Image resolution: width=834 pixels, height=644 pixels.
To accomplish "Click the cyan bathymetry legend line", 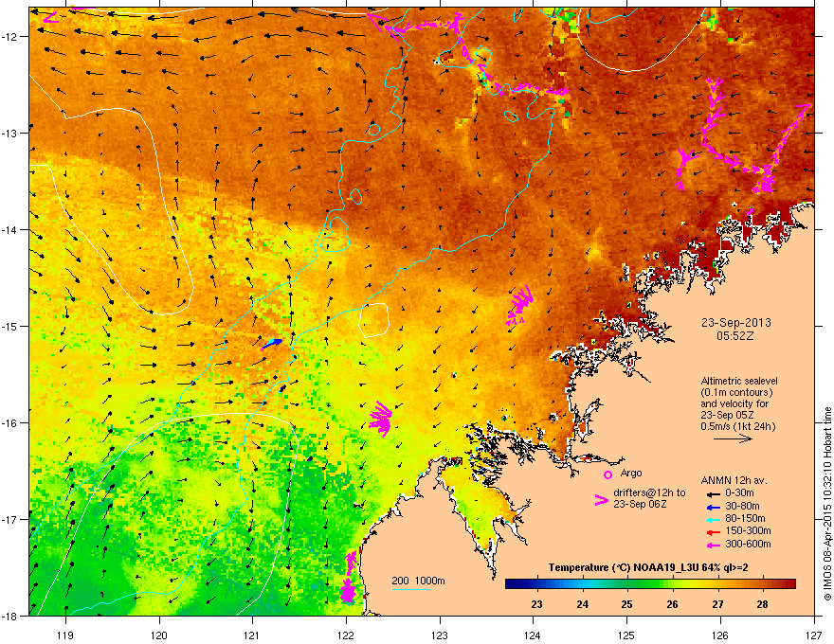I will pos(411,589).
